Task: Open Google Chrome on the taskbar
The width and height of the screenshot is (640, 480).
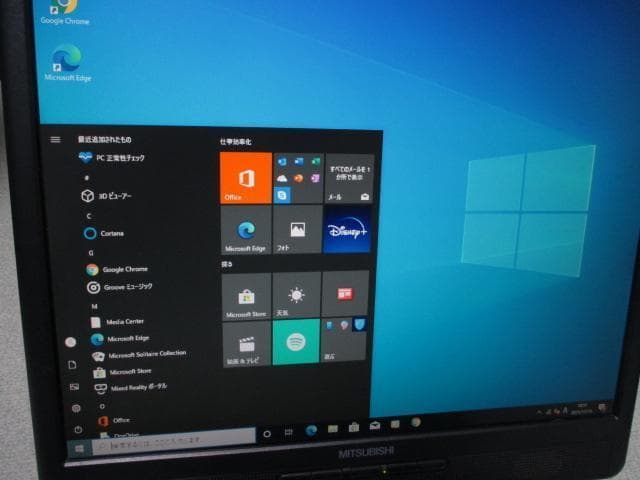Action: [x=416, y=422]
